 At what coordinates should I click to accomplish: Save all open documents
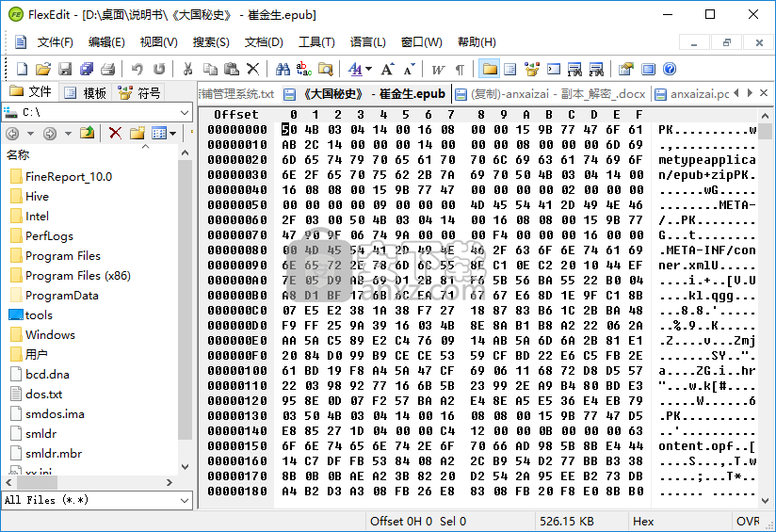(87, 69)
